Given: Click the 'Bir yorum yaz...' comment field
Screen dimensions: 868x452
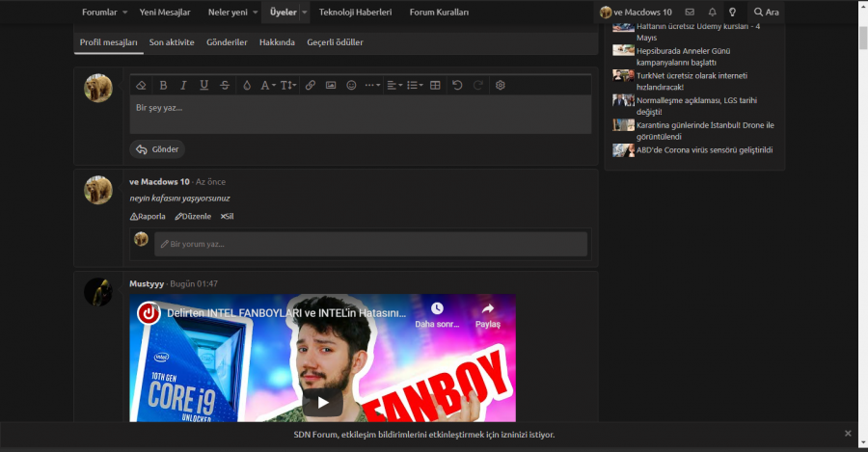Looking at the screenshot, I should [371, 244].
